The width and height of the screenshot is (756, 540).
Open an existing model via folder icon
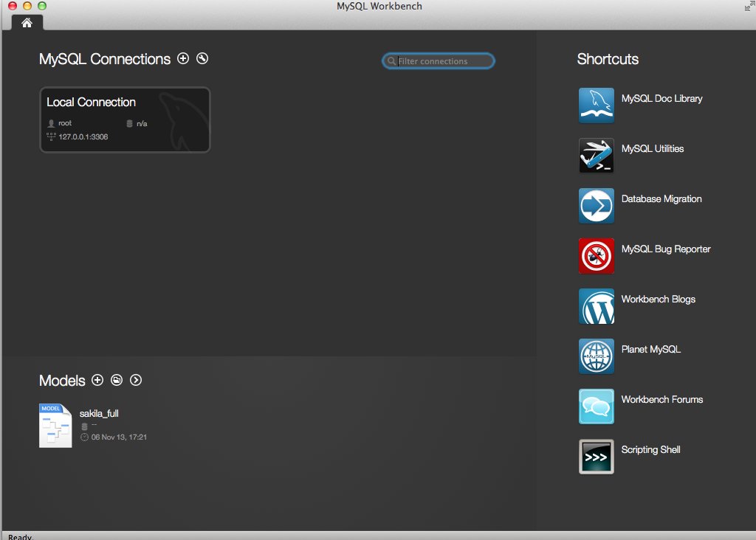[117, 380]
